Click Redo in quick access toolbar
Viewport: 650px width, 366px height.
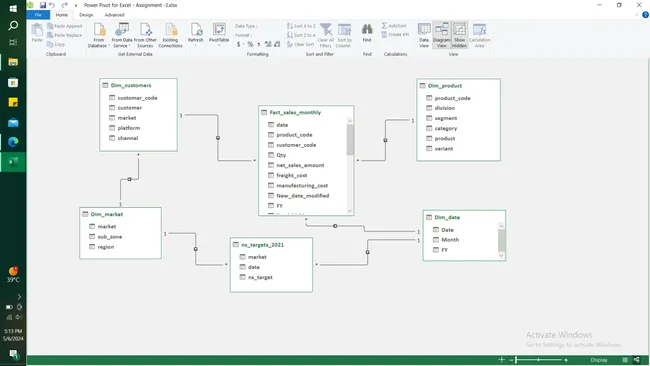click(65, 5)
